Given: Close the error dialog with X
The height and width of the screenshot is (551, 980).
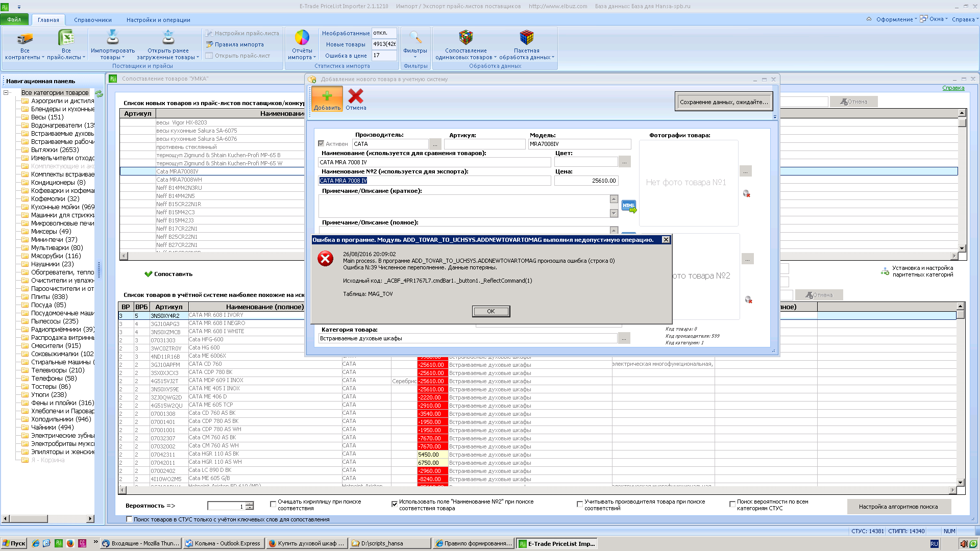Looking at the screenshot, I should (666, 240).
